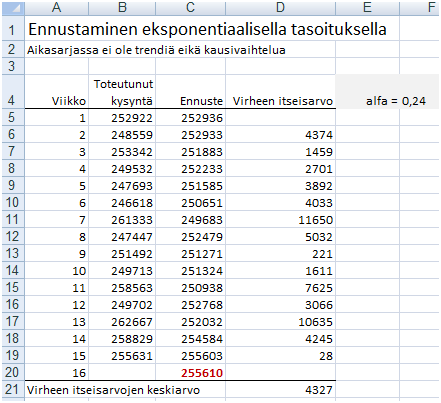This screenshot has height=403, width=441.
Task: Select row 11 header
Action: 13,220
